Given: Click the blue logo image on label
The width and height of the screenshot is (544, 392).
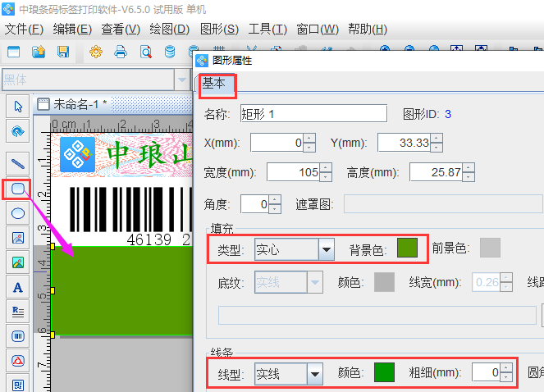Looking at the screenshot, I should point(78,154).
